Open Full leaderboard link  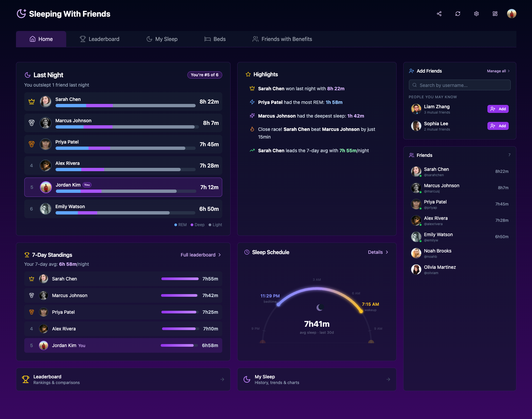[201, 255]
